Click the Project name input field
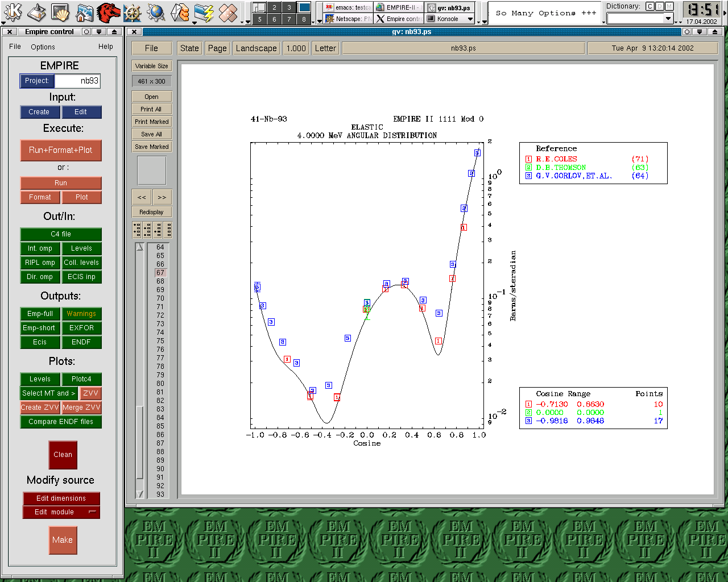 click(77, 81)
